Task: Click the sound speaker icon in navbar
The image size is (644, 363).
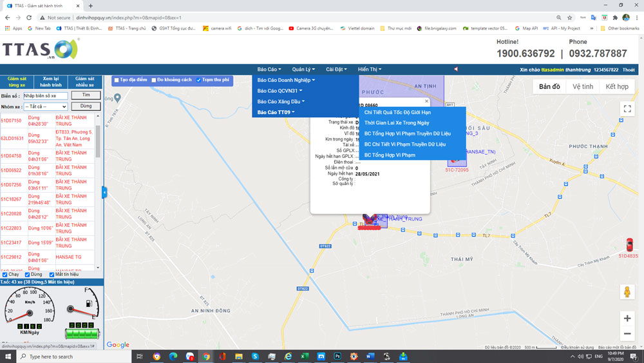Action: 456,69
